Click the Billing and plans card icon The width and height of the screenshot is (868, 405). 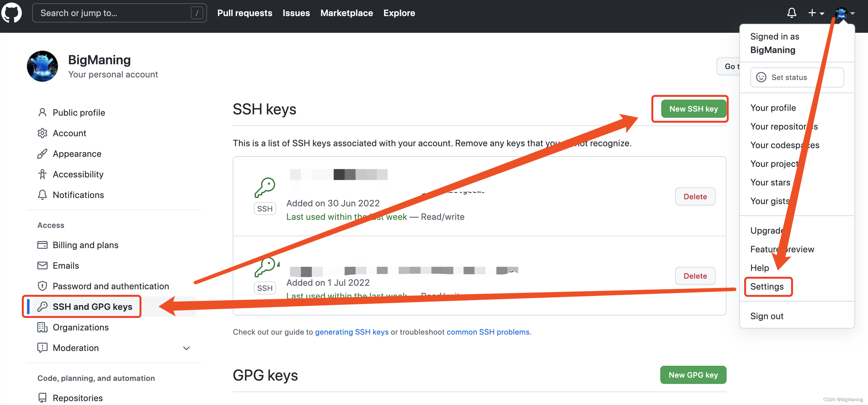point(42,245)
